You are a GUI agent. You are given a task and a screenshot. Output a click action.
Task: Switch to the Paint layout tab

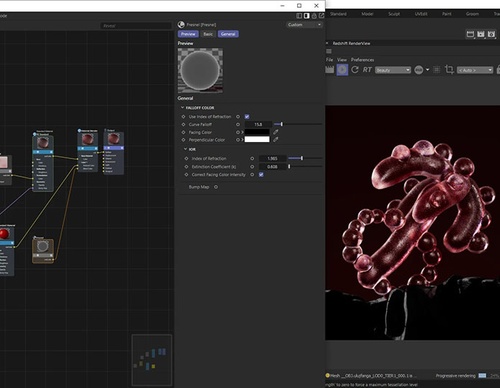pyautogui.click(x=447, y=14)
